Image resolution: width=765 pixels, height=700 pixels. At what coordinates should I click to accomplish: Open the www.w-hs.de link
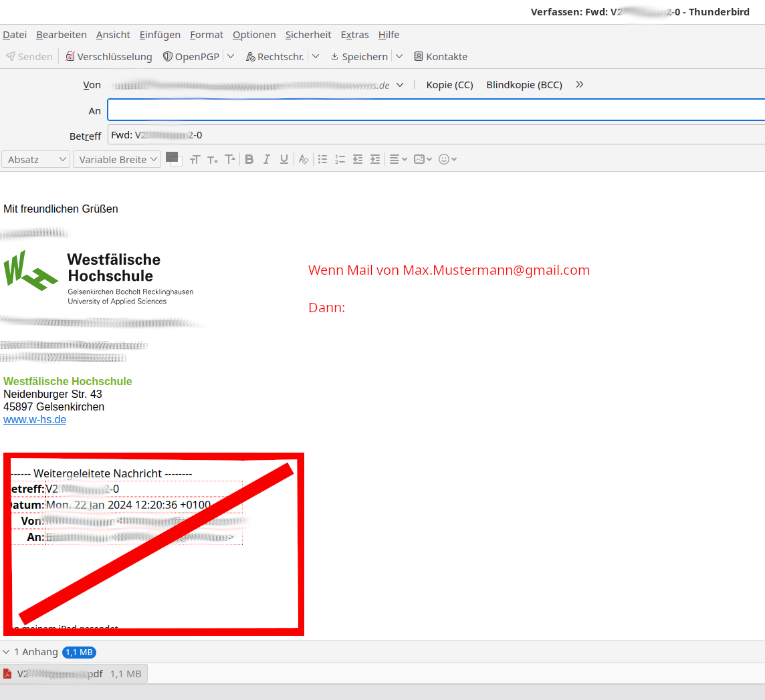[35, 420]
